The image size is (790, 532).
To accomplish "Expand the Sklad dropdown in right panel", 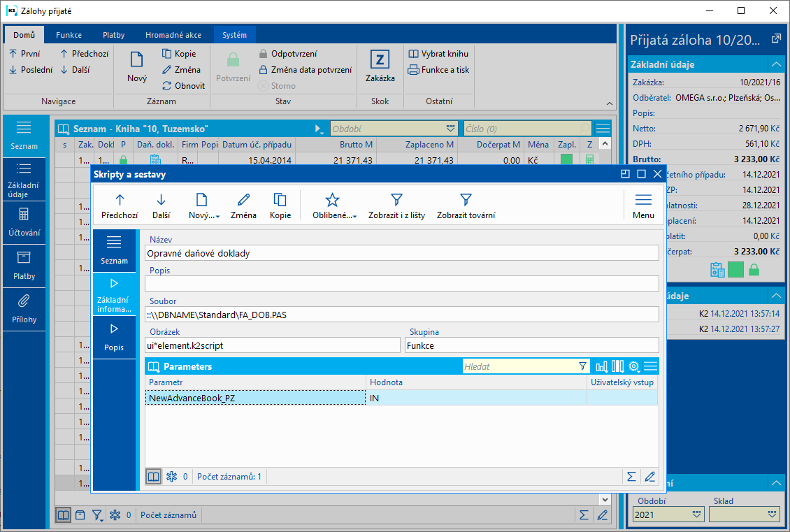I will pyautogui.click(x=773, y=515).
